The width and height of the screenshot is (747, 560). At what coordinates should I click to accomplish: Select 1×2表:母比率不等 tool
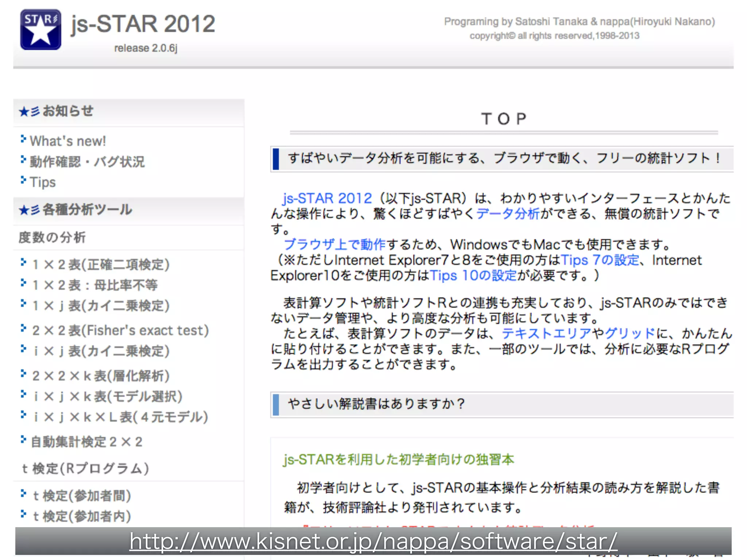(x=95, y=285)
